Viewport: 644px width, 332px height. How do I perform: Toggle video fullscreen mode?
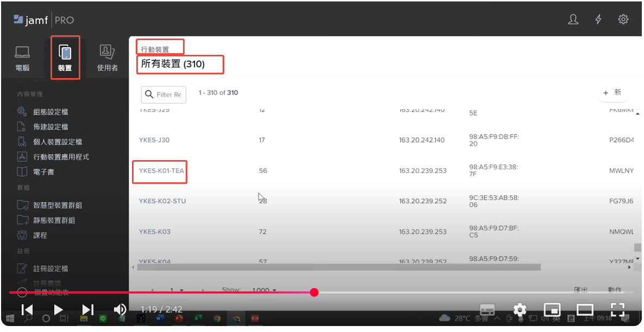click(617, 310)
